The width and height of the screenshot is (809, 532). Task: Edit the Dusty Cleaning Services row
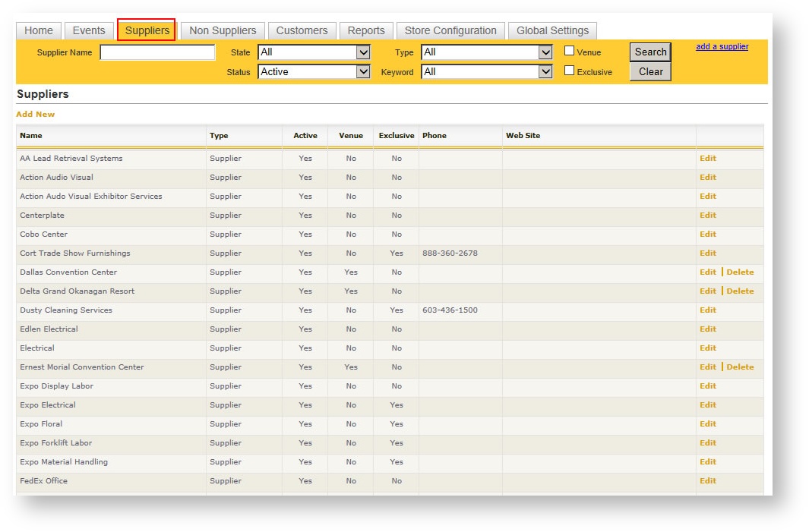[x=707, y=310]
